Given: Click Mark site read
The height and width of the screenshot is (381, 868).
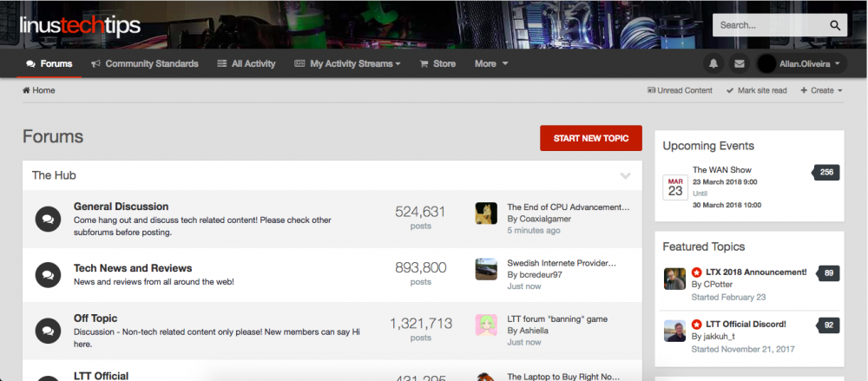Looking at the screenshot, I should (x=756, y=90).
